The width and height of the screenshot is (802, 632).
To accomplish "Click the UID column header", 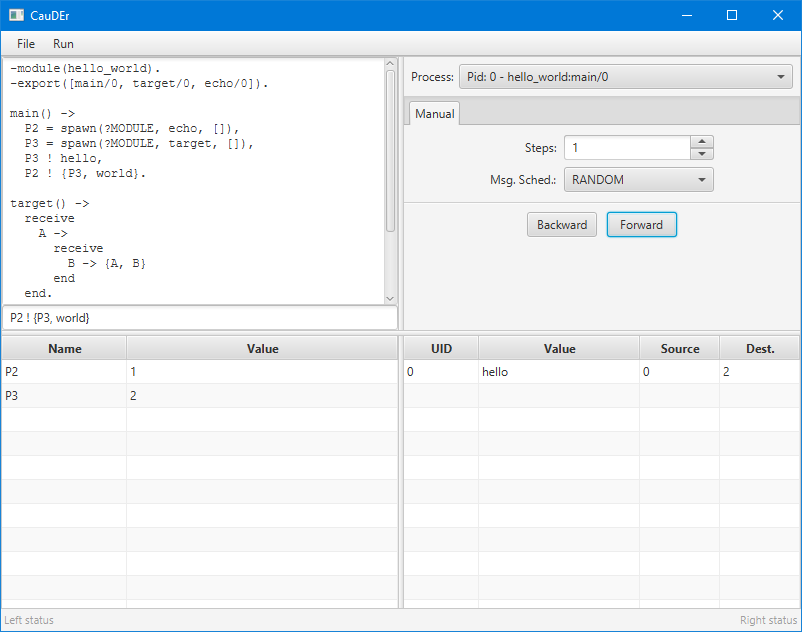I will [x=441, y=349].
